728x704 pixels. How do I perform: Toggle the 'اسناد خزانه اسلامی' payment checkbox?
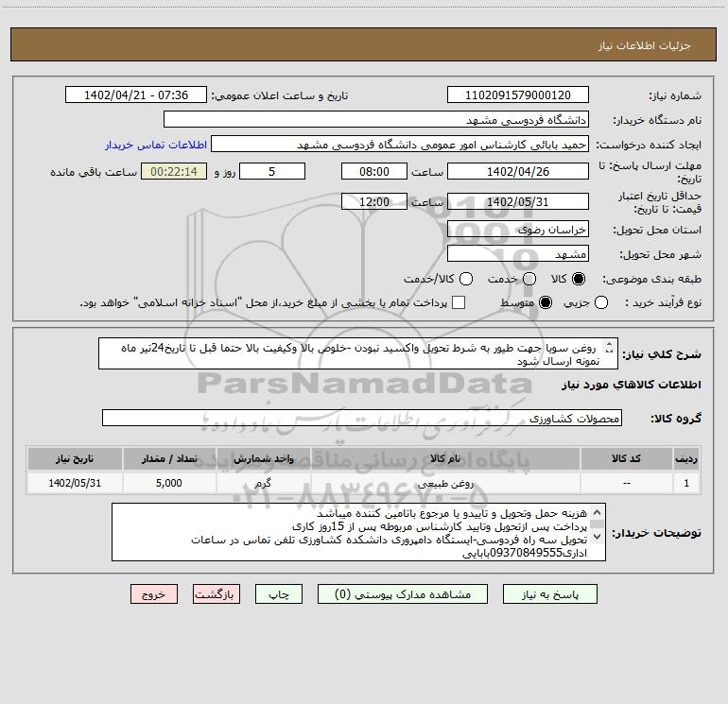459,302
